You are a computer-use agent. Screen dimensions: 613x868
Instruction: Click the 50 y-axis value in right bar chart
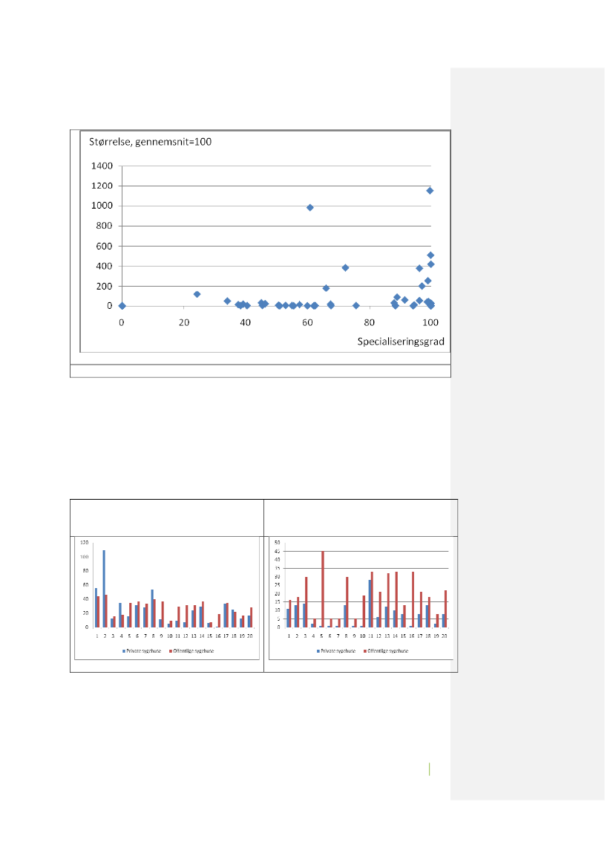[x=277, y=543]
